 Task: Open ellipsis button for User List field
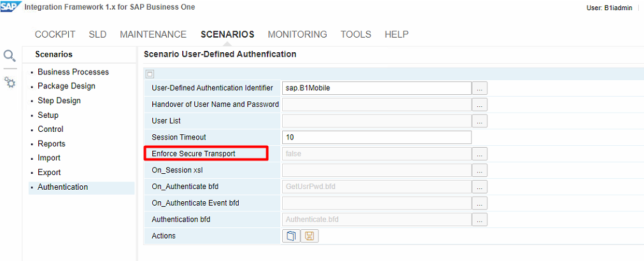(479, 121)
